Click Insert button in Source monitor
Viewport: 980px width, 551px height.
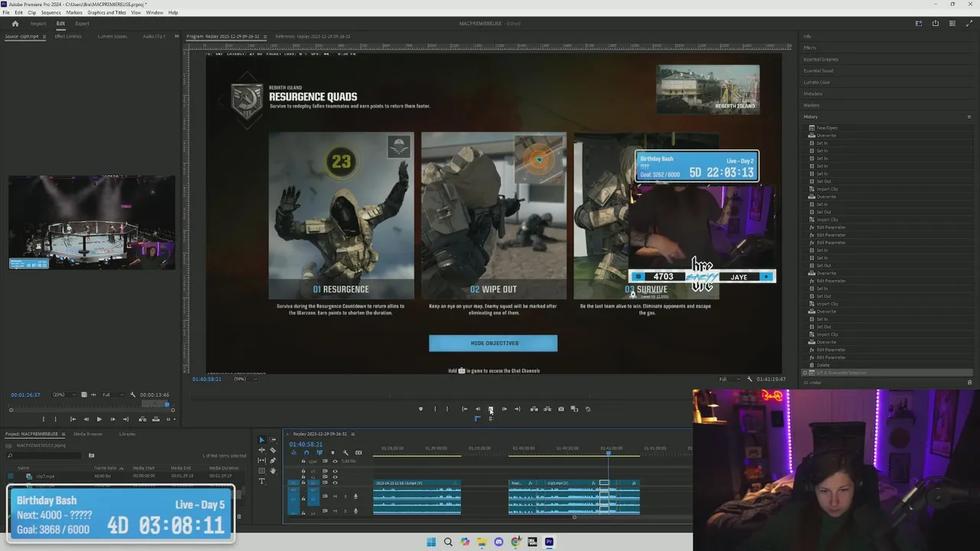pyautogui.click(x=142, y=419)
